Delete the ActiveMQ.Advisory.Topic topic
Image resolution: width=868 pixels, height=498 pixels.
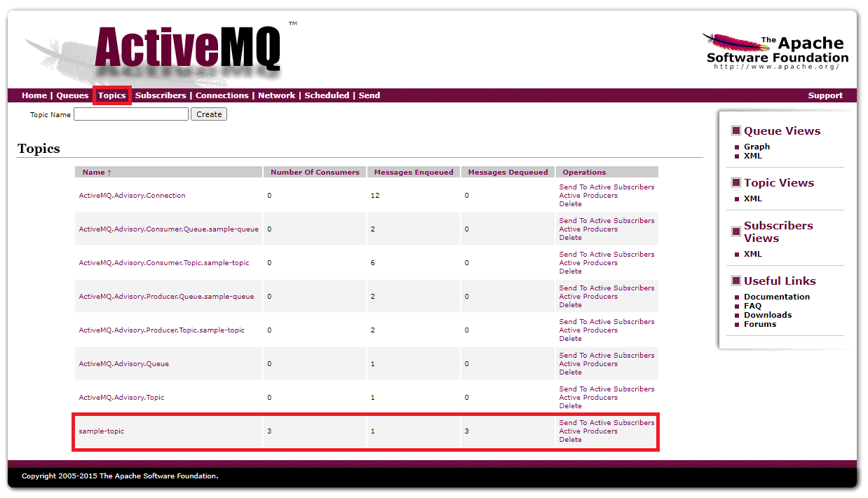[x=570, y=406]
